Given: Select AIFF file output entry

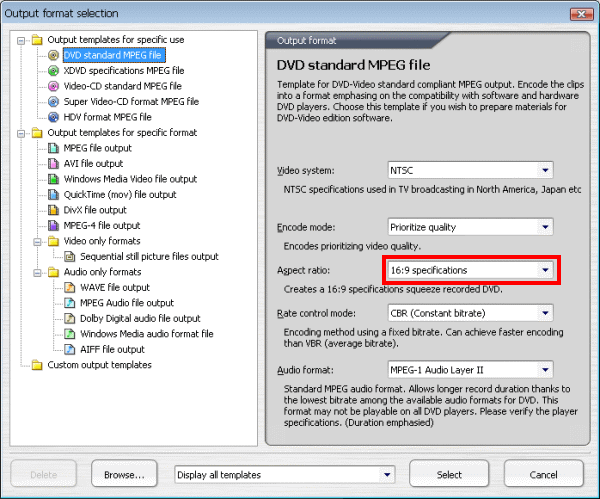Looking at the screenshot, I should pos(112,349).
